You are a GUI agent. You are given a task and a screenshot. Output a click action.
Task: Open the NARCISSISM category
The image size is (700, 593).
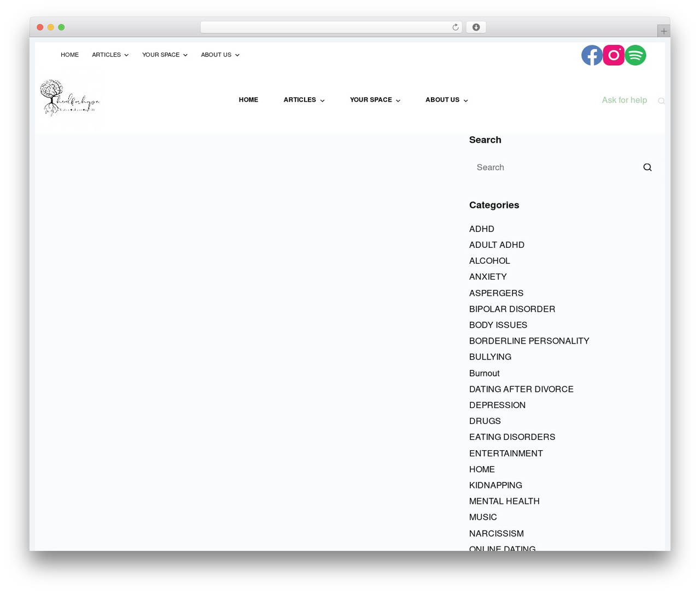(x=497, y=533)
